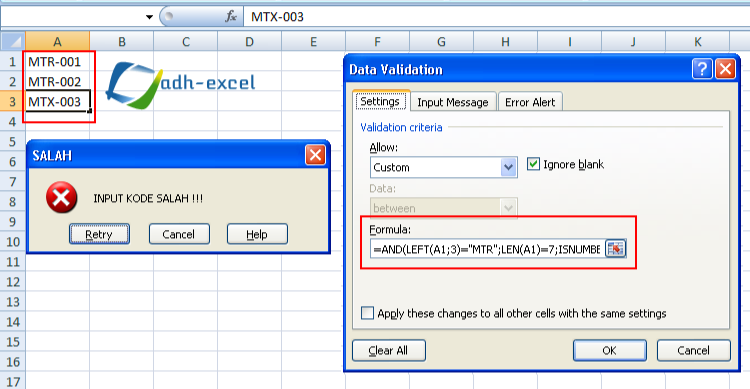Close the Data Validation dialog
The height and width of the screenshot is (389, 750).
tap(725, 69)
